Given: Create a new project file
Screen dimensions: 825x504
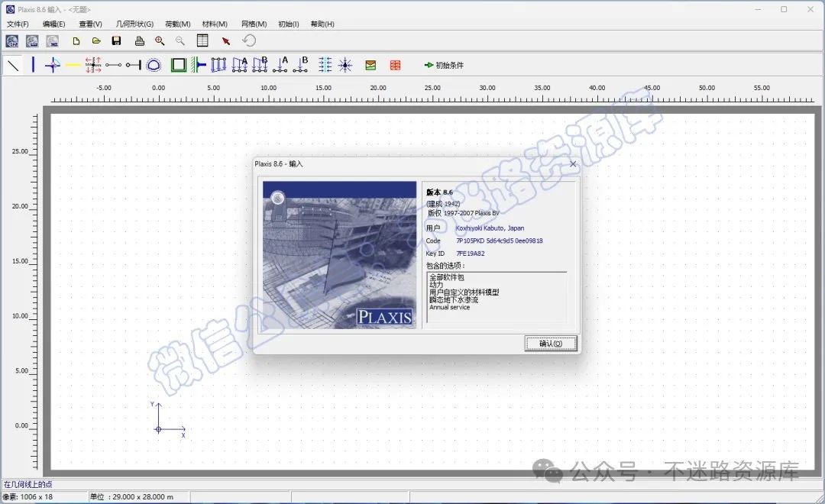Looking at the screenshot, I should click(x=76, y=41).
